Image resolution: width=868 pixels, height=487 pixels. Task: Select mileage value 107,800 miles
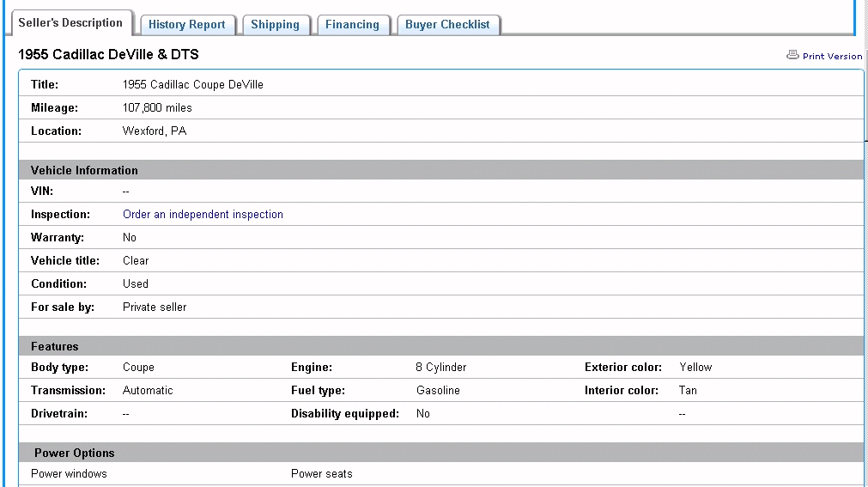point(157,108)
